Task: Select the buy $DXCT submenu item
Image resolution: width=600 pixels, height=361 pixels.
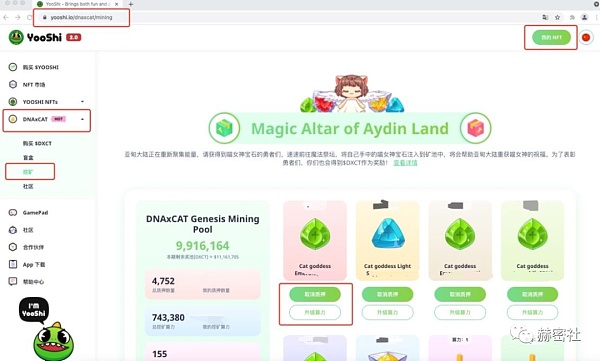Action: (37, 143)
